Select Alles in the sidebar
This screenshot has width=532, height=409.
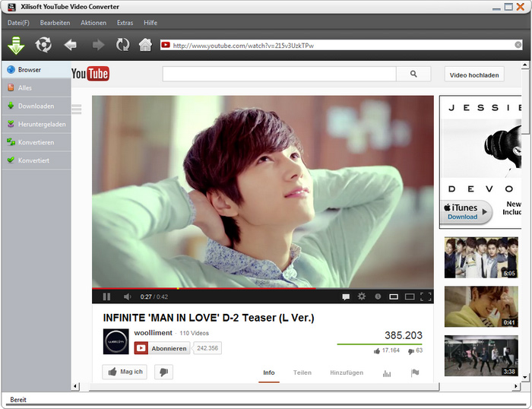(x=36, y=88)
